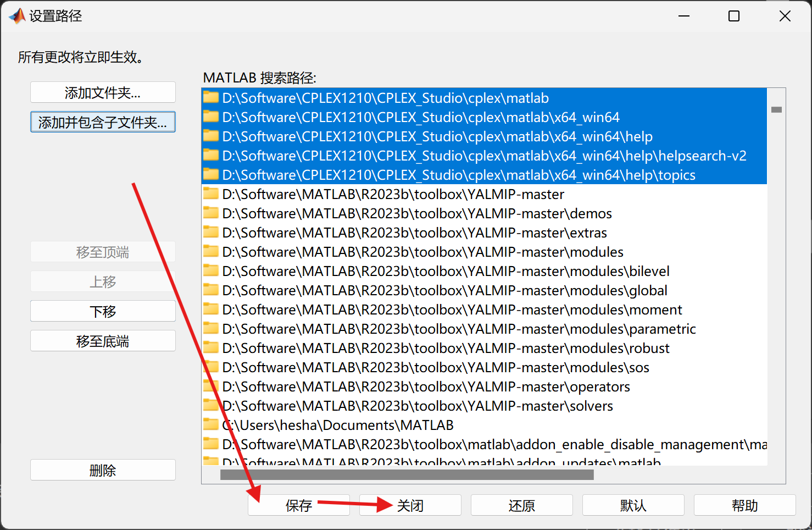Click folder icon of modules\global row
The width and height of the screenshot is (812, 530).
(211, 290)
